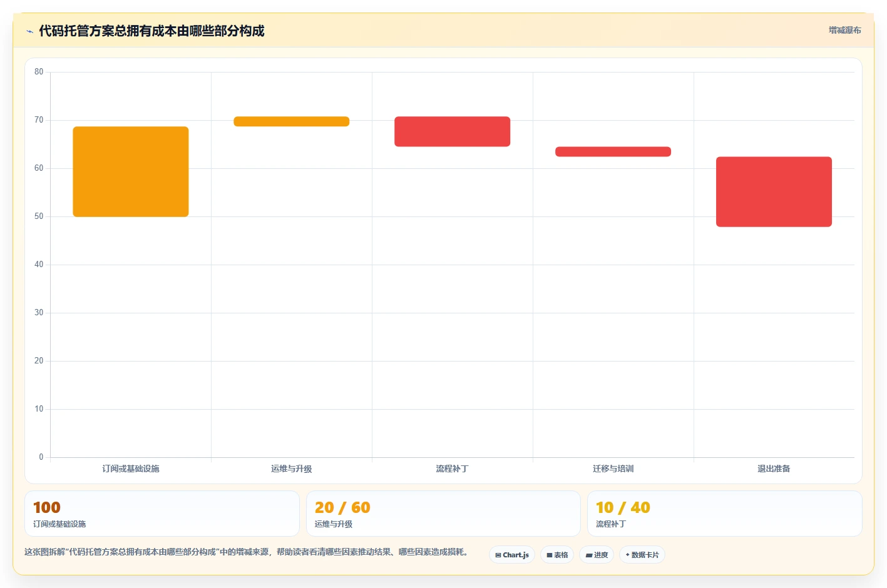Click the description text starting with 这张图拆解
Image resolution: width=887 pixels, height=588 pixels.
[247, 552]
